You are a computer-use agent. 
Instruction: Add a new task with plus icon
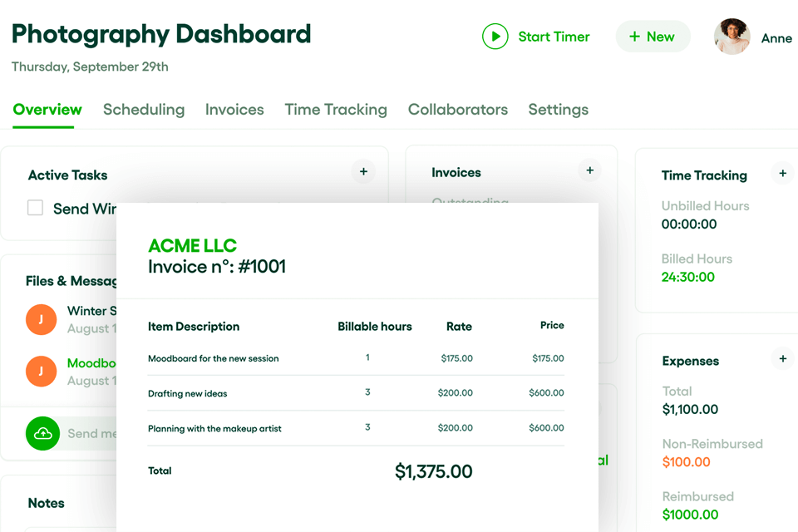pyautogui.click(x=363, y=172)
